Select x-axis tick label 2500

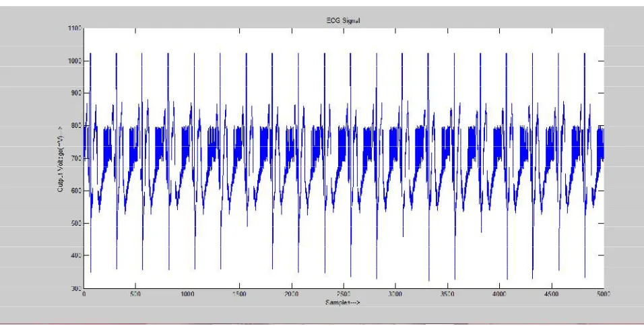(x=344, y=294)
